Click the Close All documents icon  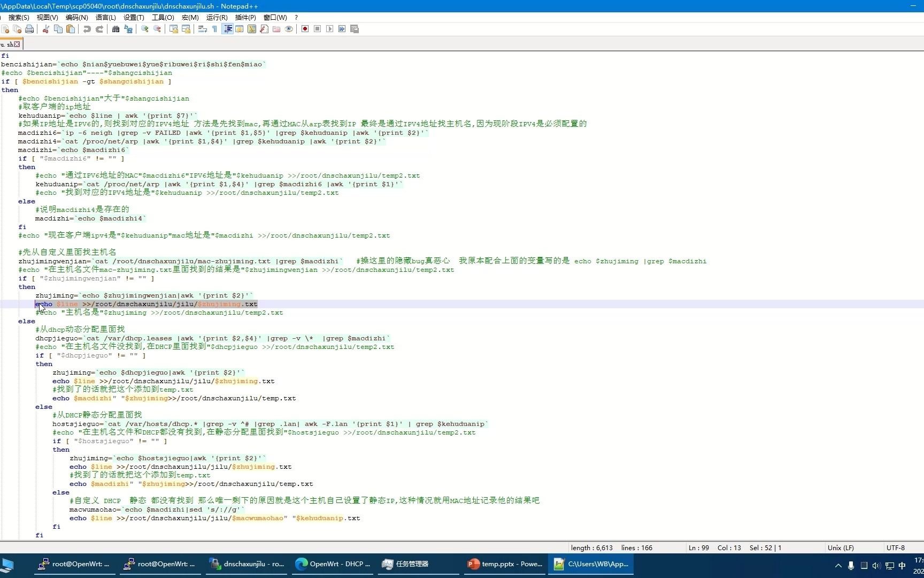(17, 29)
